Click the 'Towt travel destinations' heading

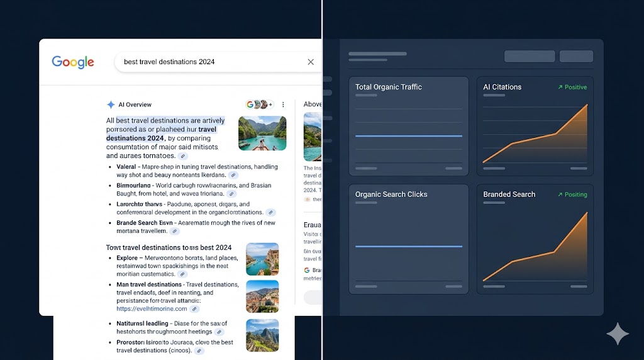click(169, 247)
